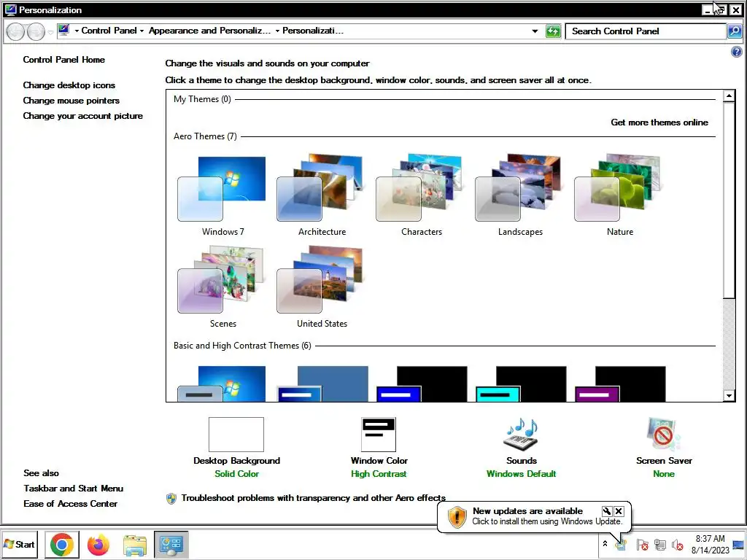
Task: Click the volume speaker tray icon
Action: [677, 544]
